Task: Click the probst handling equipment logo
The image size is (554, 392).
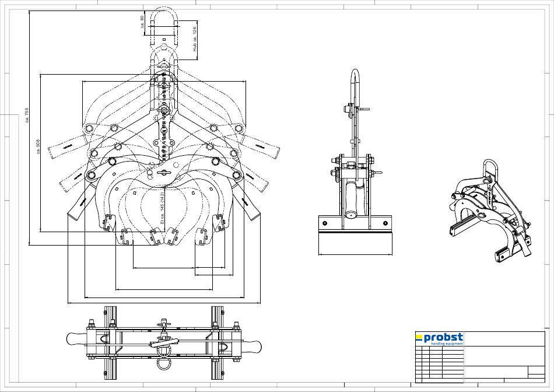Action: [x=439, y=339]
